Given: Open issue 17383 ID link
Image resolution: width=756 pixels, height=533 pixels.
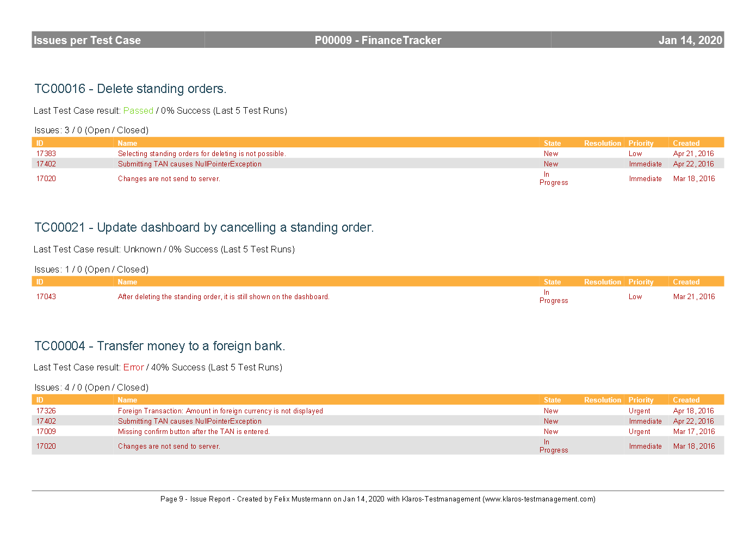Looking at the screenshot, I should point(46,154).
